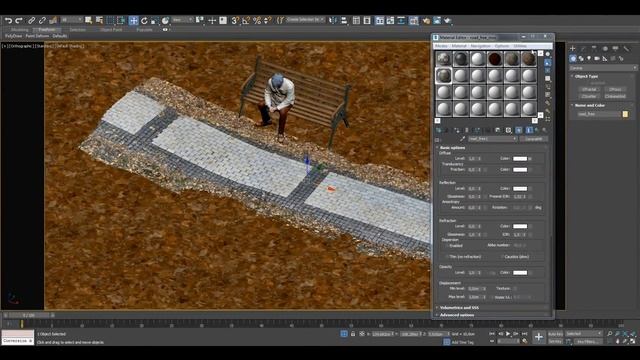This screenshot has width=640, height=360.
Task: Select the Lights category icon
Action: [589, 58]
